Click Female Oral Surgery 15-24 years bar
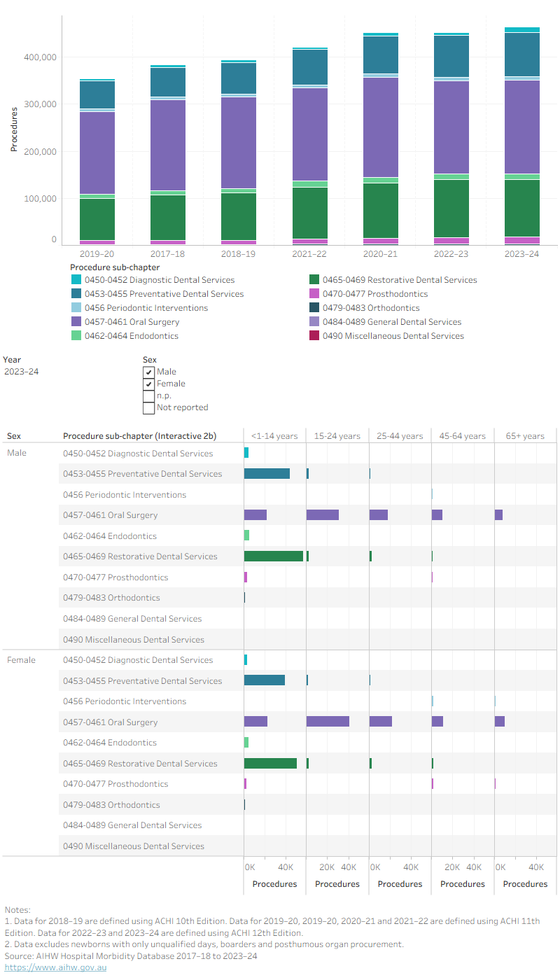Screen dimensions: 560x980 coord(328,722)
